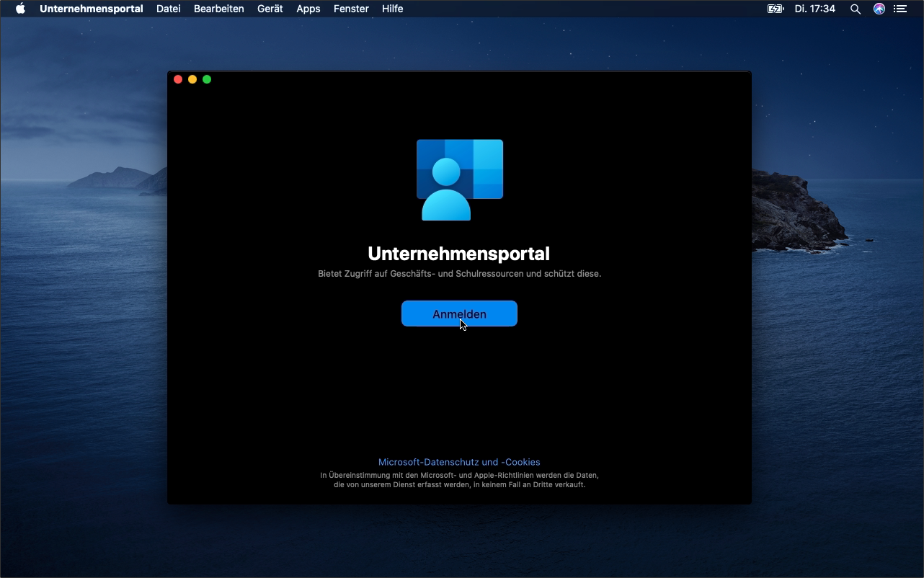Image resolution: width=924 pixels, height=578 pixels.
Task: Open the Datei menu
Action: (x=168, y=9)
